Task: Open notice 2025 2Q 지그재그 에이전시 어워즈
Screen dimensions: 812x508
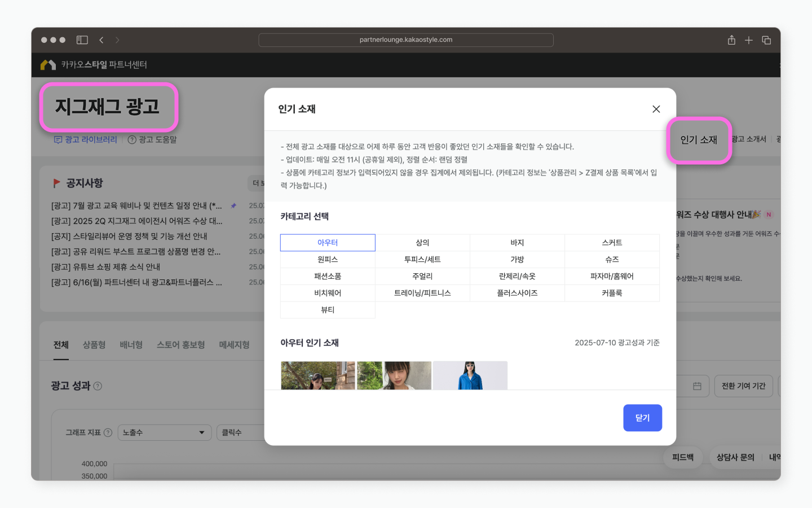Action: (136, 221)
